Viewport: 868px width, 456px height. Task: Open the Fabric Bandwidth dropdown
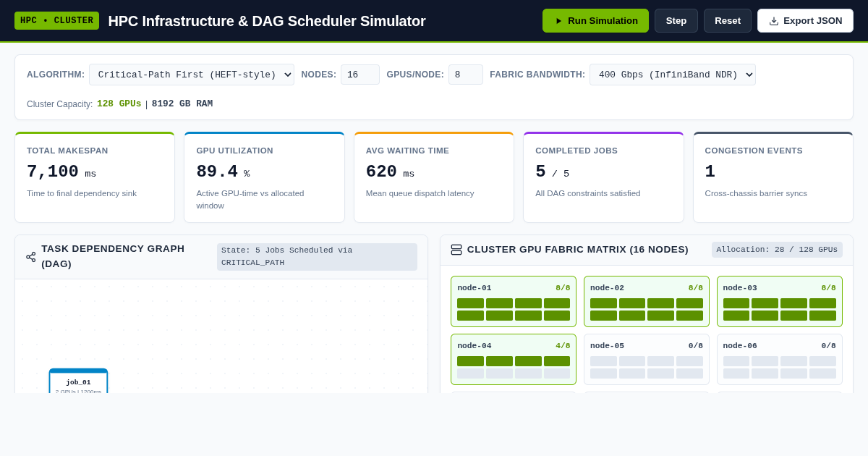[673, 75]
